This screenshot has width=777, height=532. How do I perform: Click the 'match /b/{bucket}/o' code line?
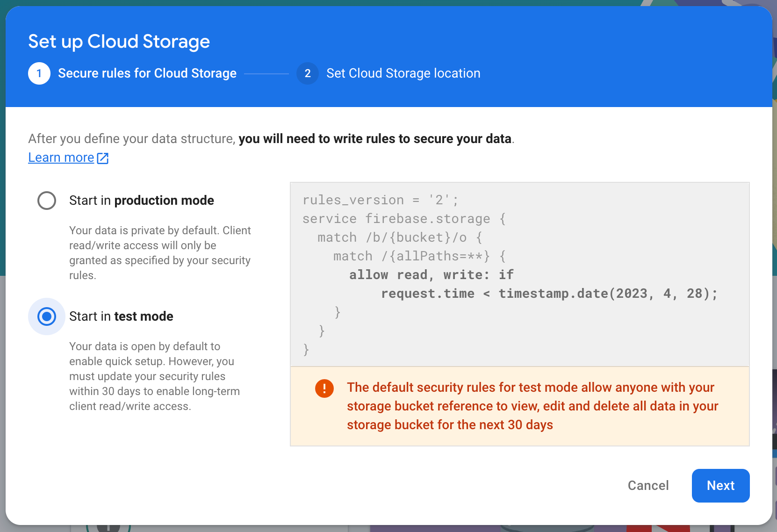coord(400,237)
